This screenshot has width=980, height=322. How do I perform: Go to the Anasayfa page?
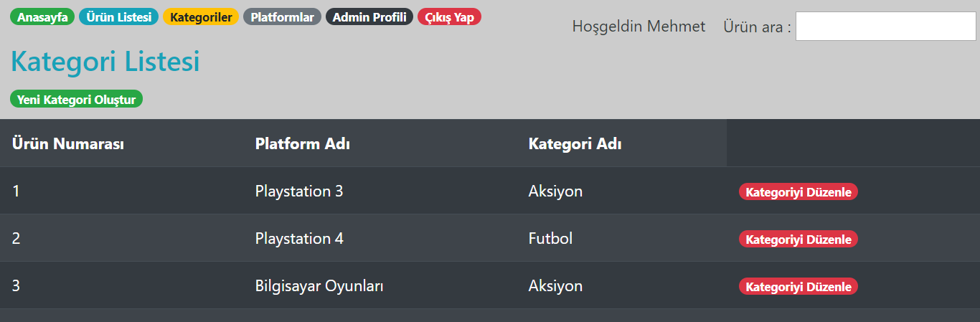[42, 17]
